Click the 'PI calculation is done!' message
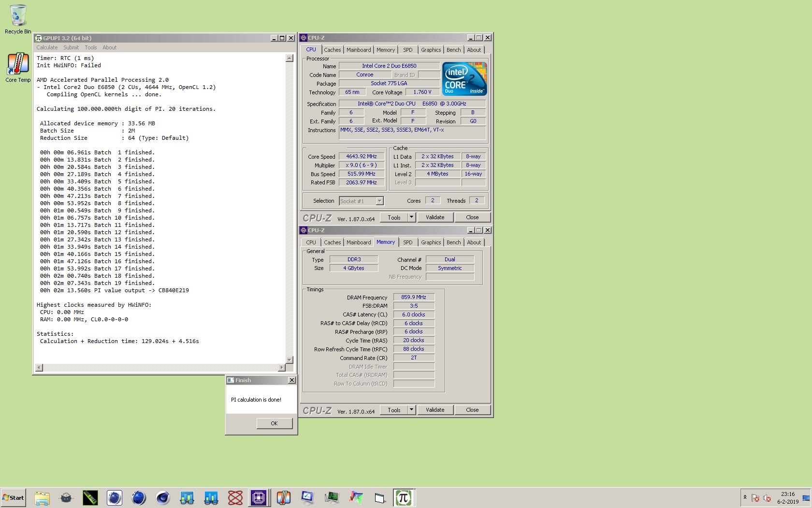Screen dimensions: 812x508 (256, 400)
